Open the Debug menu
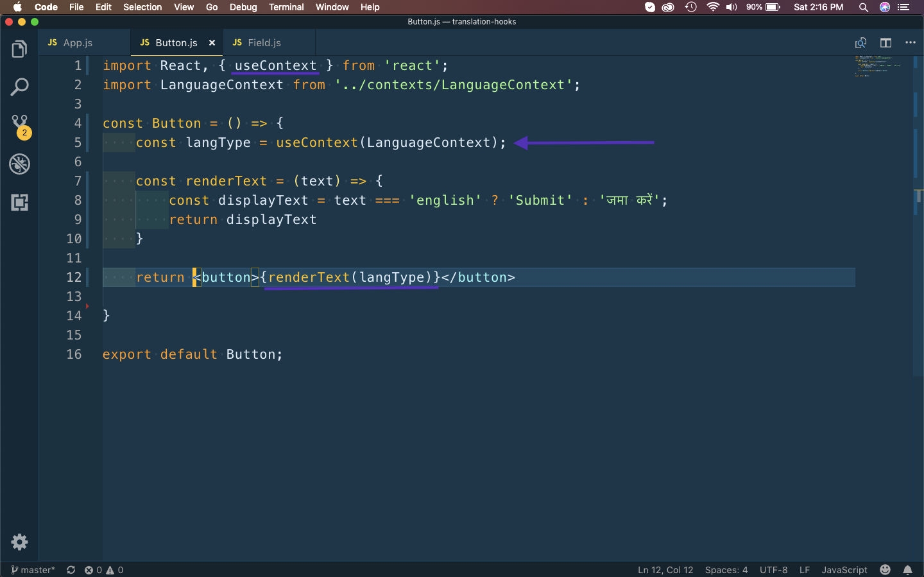 pos(243,7)
